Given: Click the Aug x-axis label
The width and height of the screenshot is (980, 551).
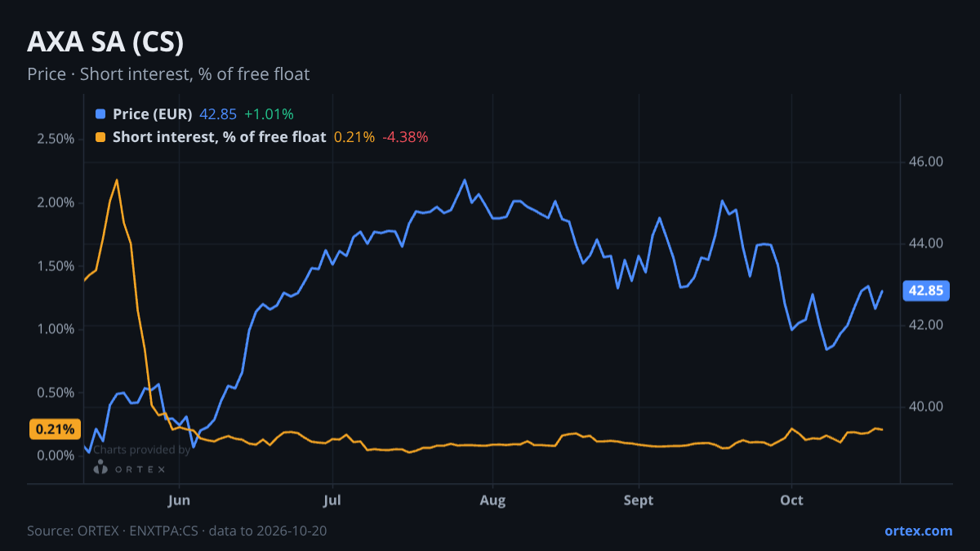Looking at the screenshot, I should (x=492, y=500).
